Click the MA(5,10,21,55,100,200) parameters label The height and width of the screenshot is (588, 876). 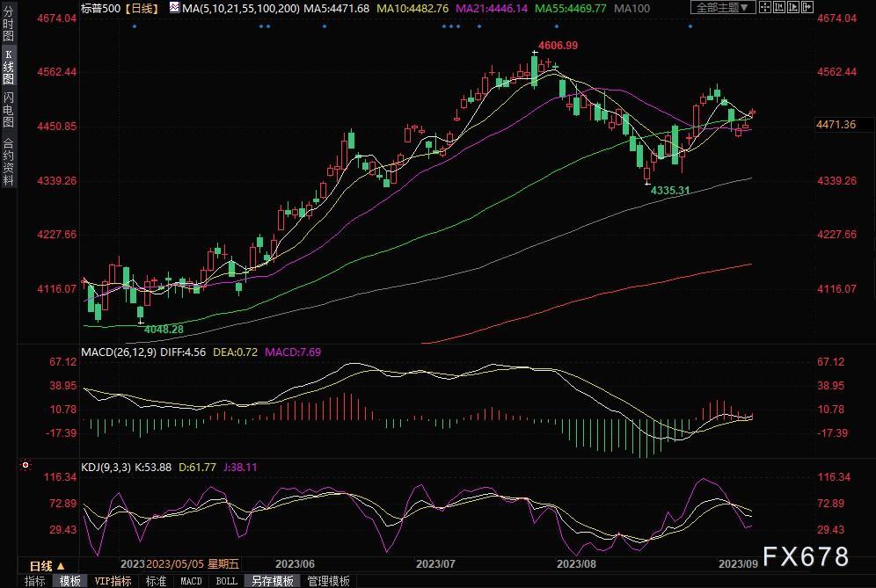click(240, 9)
